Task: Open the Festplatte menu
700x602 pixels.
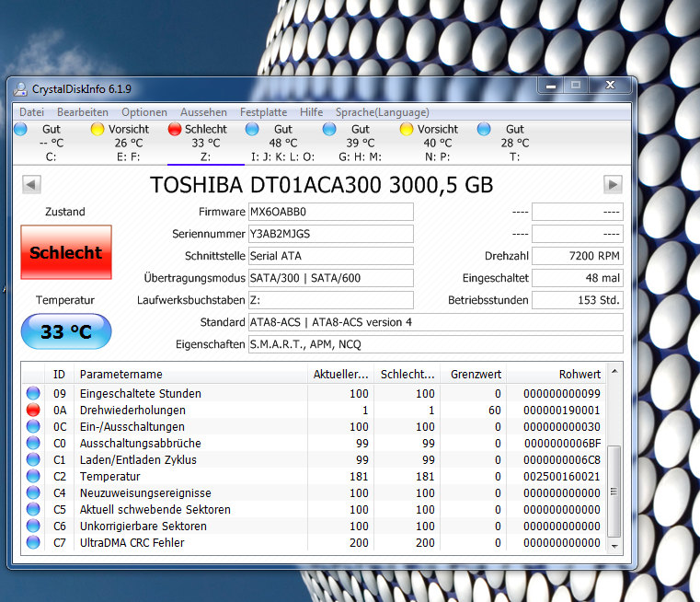Action: 263,112
